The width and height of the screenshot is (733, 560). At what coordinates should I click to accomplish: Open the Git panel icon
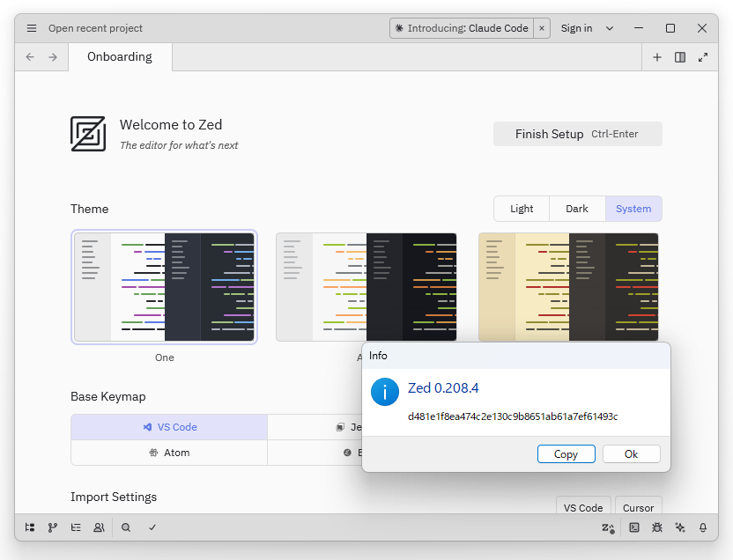point(52,527)
